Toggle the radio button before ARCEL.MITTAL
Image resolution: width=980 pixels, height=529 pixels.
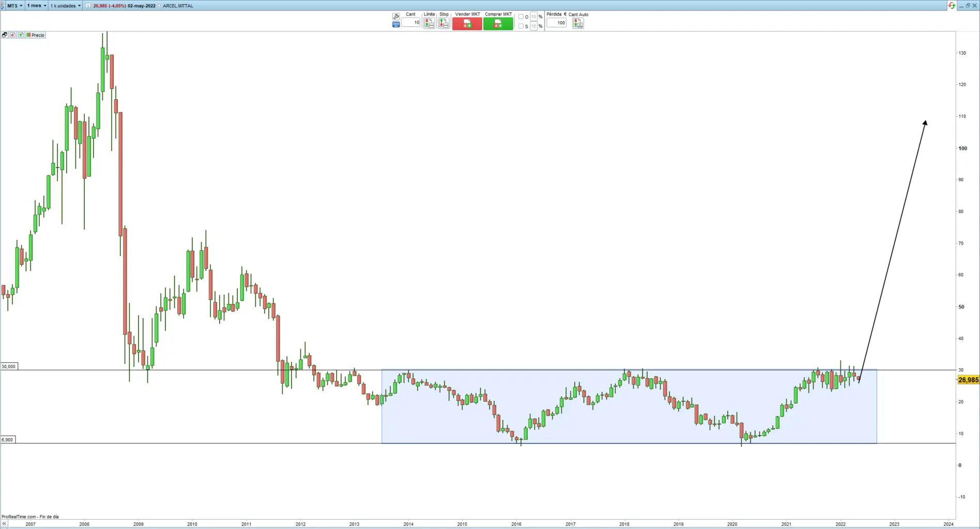click(159, 6)
